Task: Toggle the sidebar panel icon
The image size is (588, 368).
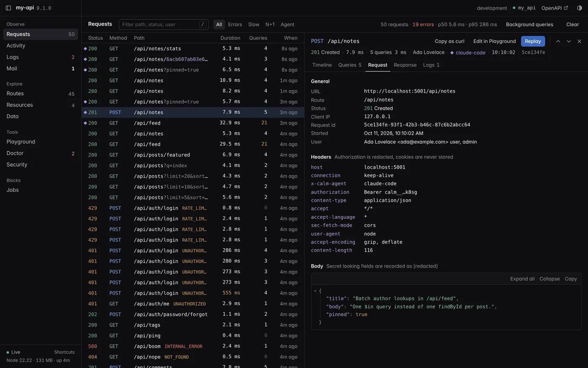Action: click(8, 8)
